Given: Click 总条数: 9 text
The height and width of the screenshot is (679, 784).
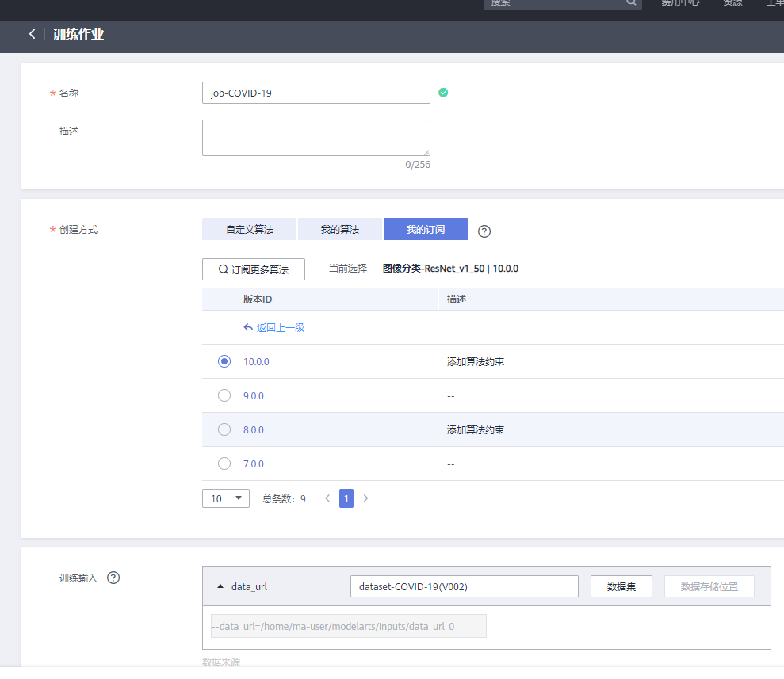Looking at the screenshot, I should click(284, 498).
